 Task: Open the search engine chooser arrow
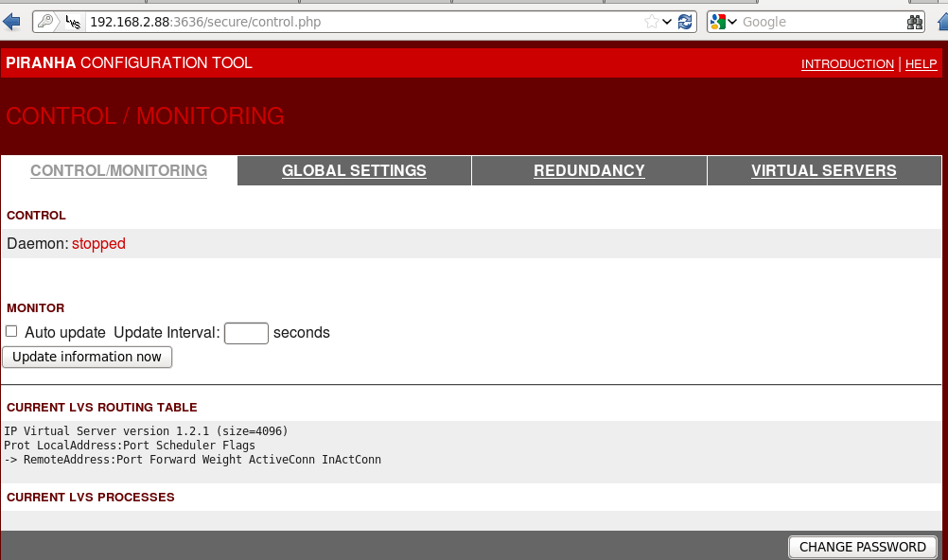point(732,22)
